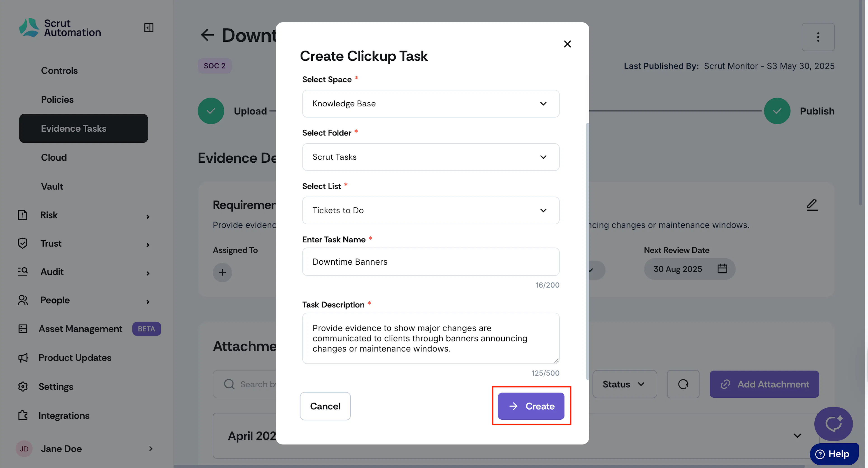Screen dimensions: 868x468
Task: Open the three-dot options menu
Action: (818, 37)
